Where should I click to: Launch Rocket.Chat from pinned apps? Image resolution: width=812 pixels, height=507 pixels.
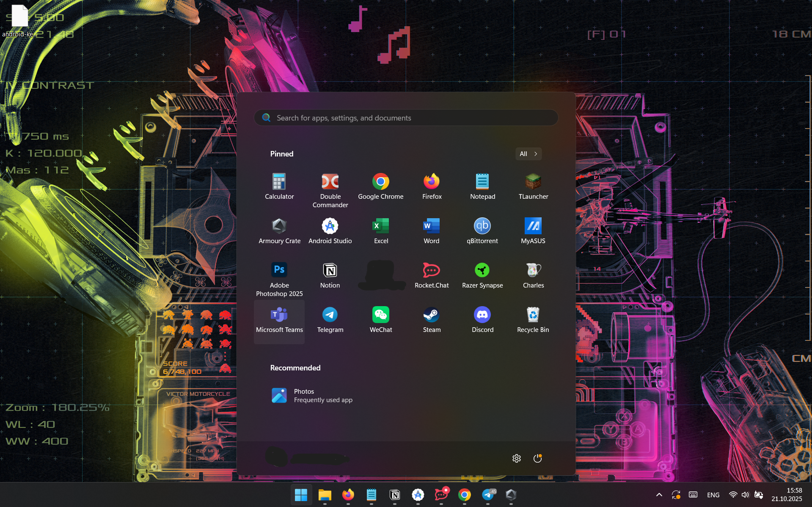coord(432,275)
